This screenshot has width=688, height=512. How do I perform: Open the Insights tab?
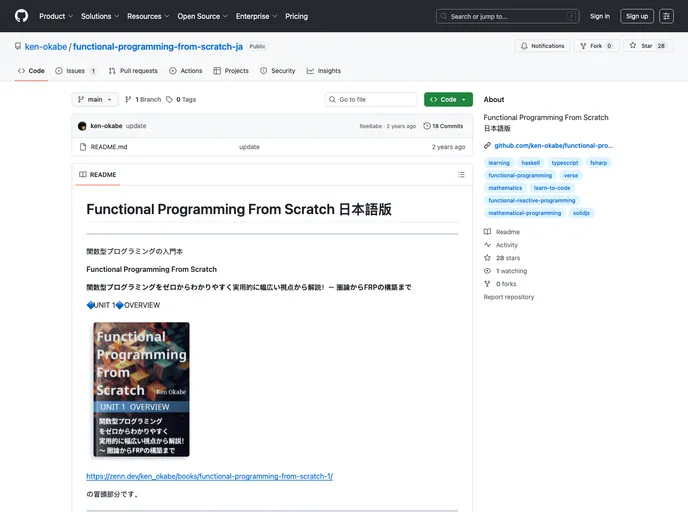coord(323,71)
